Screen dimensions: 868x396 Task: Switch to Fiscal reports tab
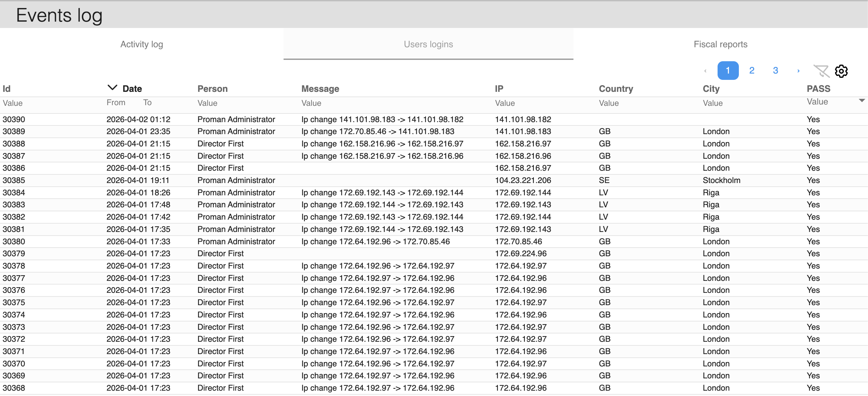(x=721, y=44)
